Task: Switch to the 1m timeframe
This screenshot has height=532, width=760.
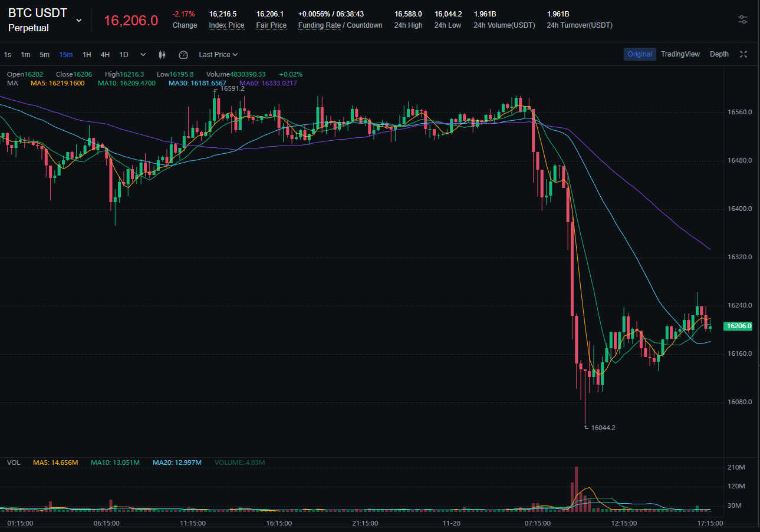Action: coord(25,55)
